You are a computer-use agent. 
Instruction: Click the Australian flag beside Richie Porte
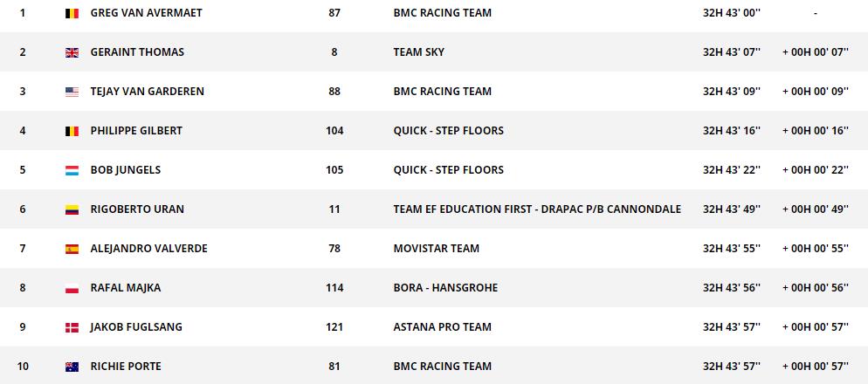pos(72,367)
